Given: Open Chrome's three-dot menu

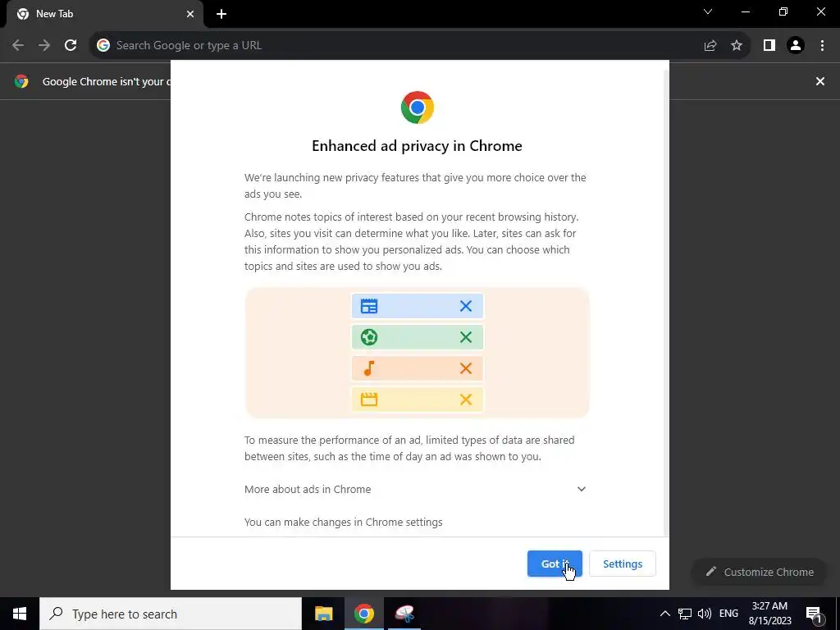Looking at the screenshot, I should tap(822, 45).
